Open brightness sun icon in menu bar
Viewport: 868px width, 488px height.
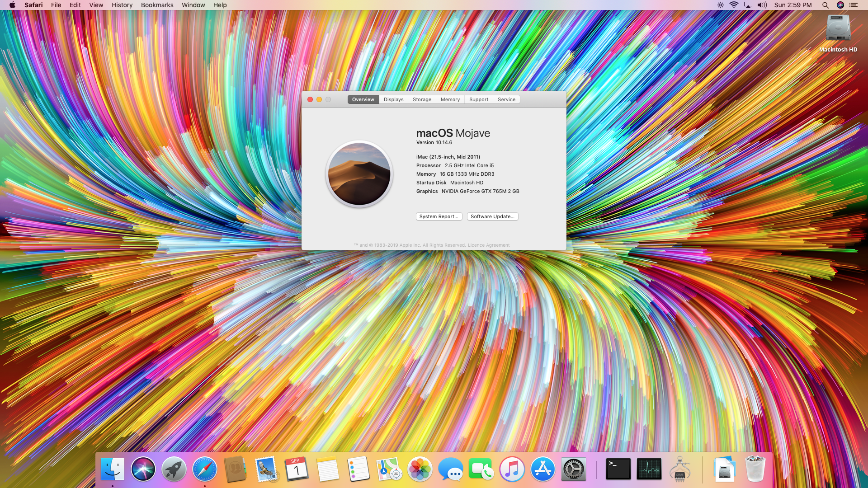click(720, 5)
